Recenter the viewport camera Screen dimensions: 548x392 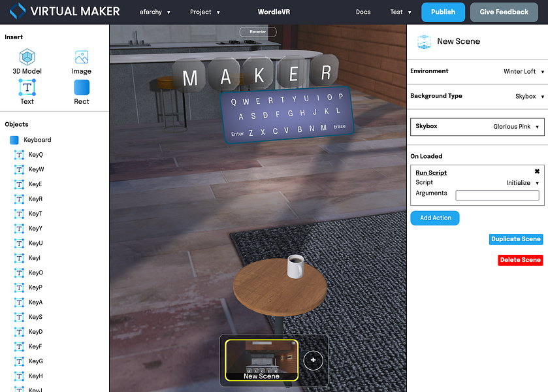click(x=257, y=31)
